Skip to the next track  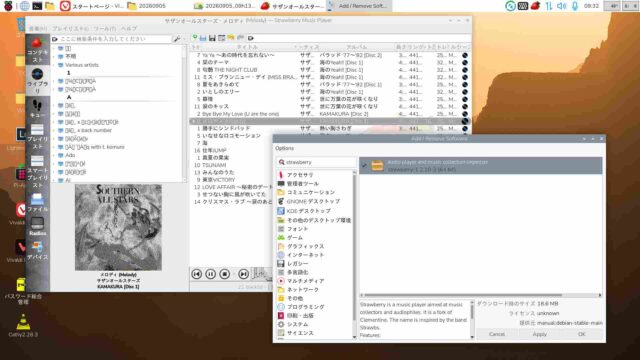[x=243, y=274]
